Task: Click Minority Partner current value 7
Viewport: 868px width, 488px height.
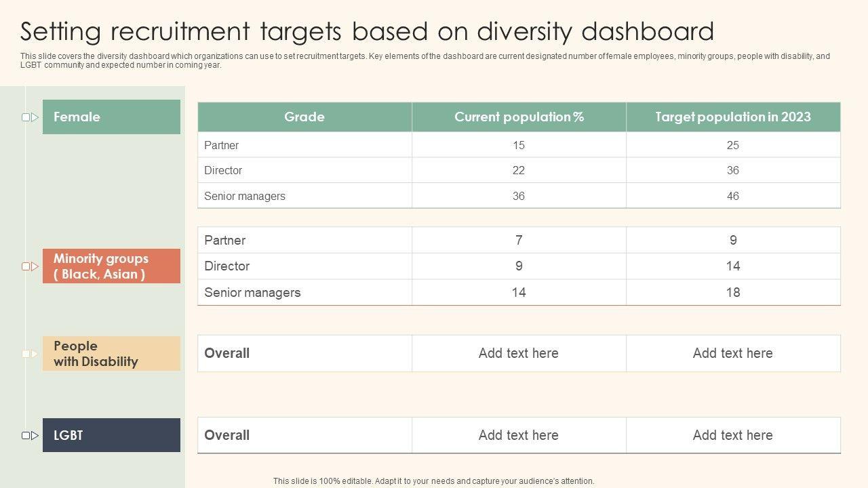Action: 519,240
